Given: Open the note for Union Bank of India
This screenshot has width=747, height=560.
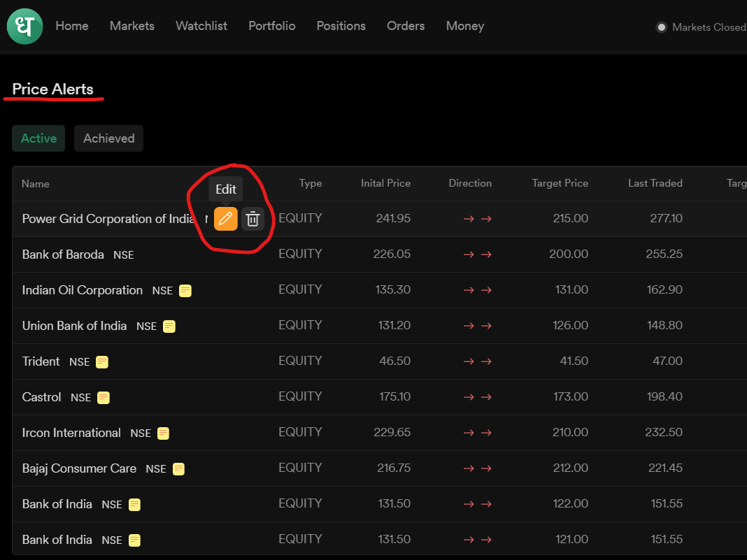Looking at the screenshot, I should 169,326.
